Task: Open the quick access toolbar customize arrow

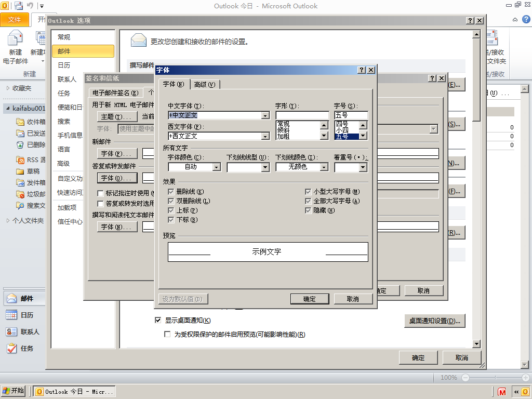Action: (x=42, y=6)
